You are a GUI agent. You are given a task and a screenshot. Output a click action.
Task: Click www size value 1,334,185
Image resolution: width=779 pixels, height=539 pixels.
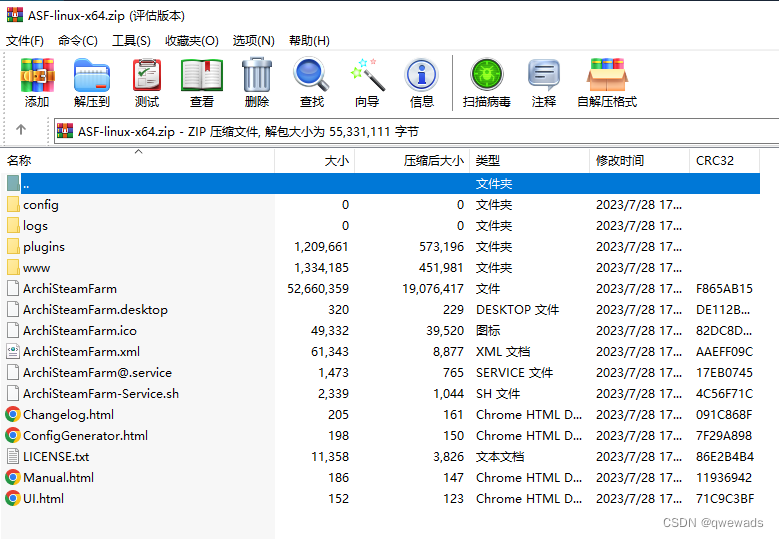[x=321, y=268]
